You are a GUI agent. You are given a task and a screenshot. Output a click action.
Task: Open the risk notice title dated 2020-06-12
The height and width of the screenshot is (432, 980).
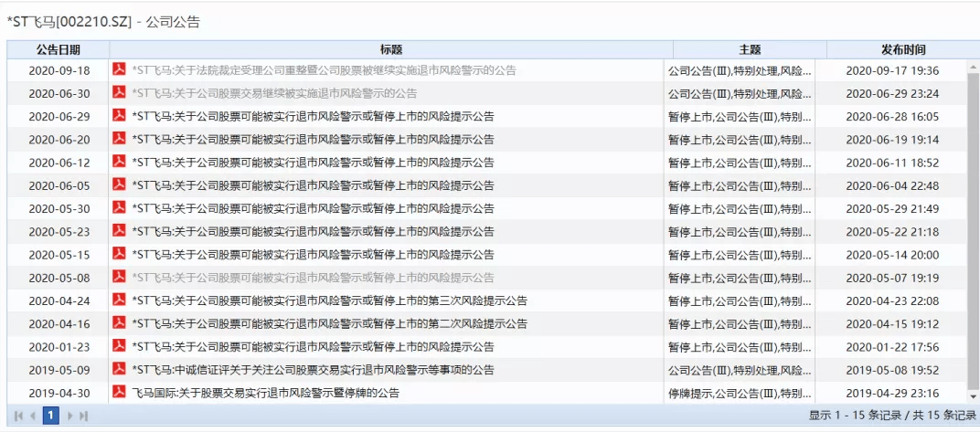click(314, 163)
